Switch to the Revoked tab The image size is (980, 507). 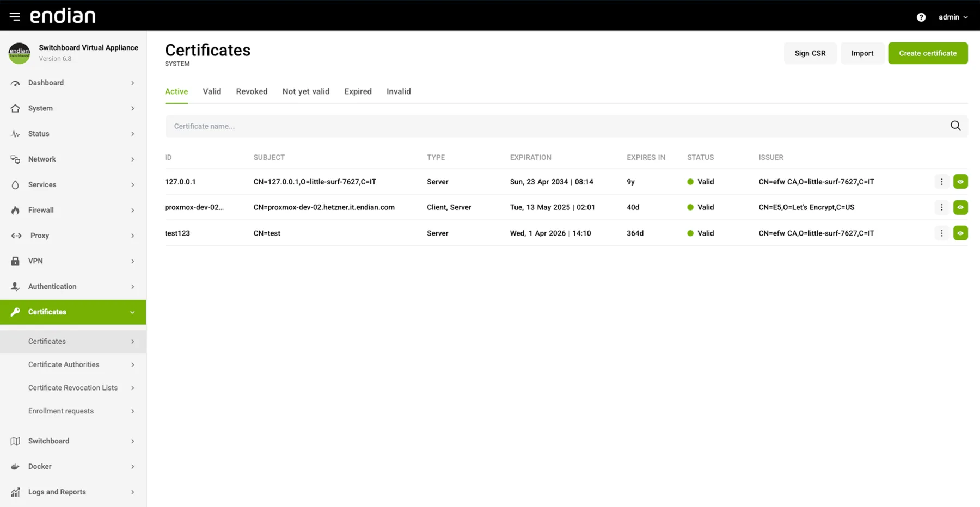click(252, 91)
